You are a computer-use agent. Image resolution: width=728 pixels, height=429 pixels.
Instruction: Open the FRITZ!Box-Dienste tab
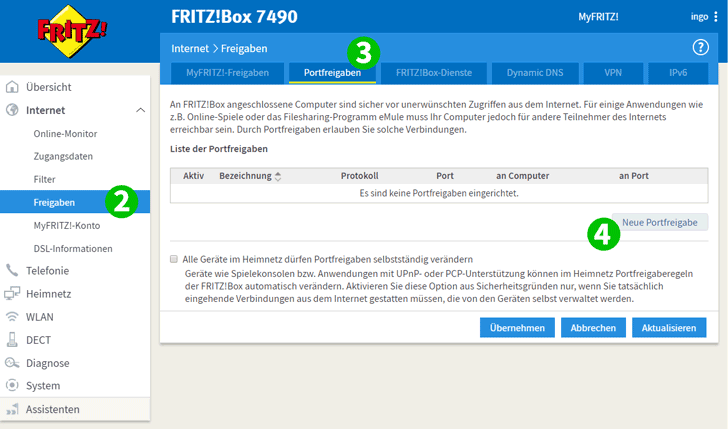click(434, 73)
